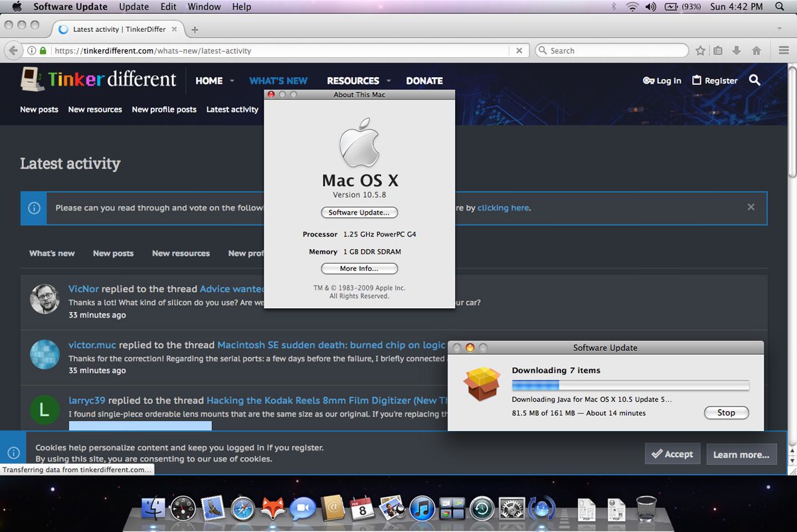
Task: Open Time Machine from the Dock
Action: pyautogui.click(x=483, y=508)
